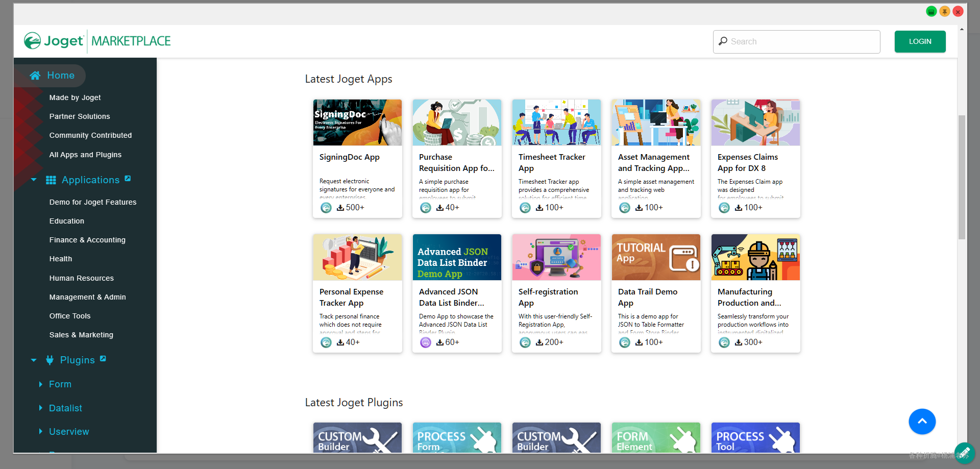Viewport: 980px width, 469px height.
Task: Click the Applications grid icon
Action: 51,180
